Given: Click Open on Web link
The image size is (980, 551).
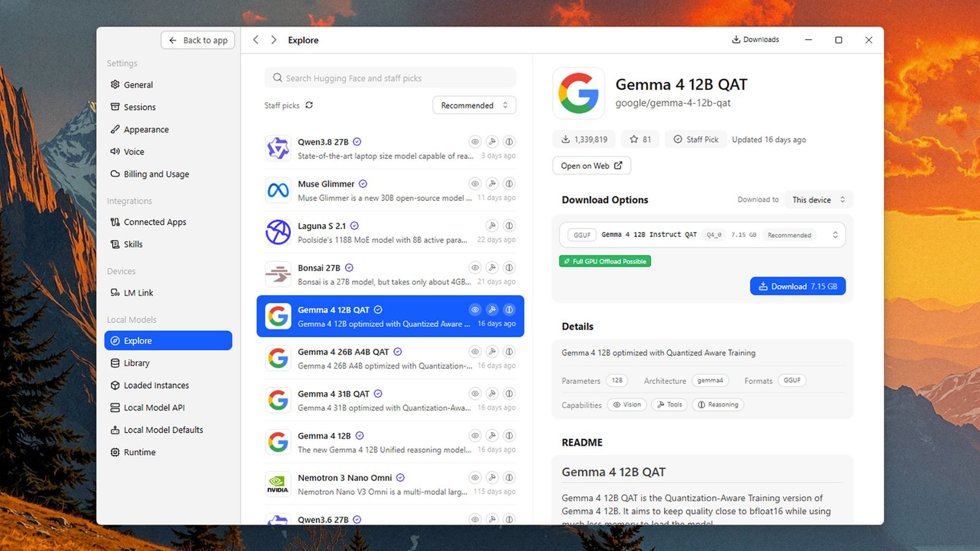Looking at the screenshot, I should tap(592, 166).
